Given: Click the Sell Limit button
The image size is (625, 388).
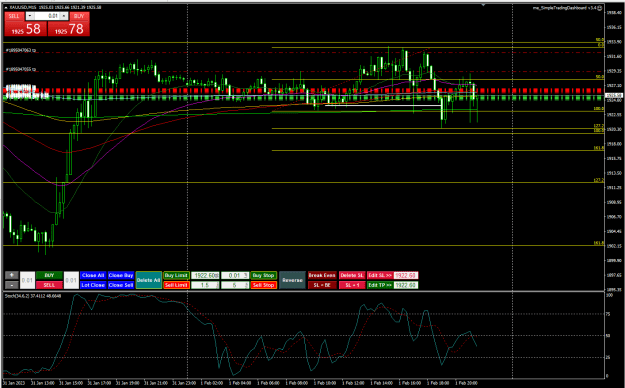Looking at the screenshot, I should pos(176,285).
